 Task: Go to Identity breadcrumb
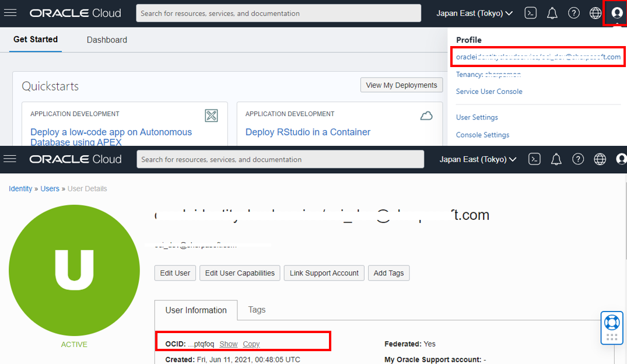[x=20, y=189]
